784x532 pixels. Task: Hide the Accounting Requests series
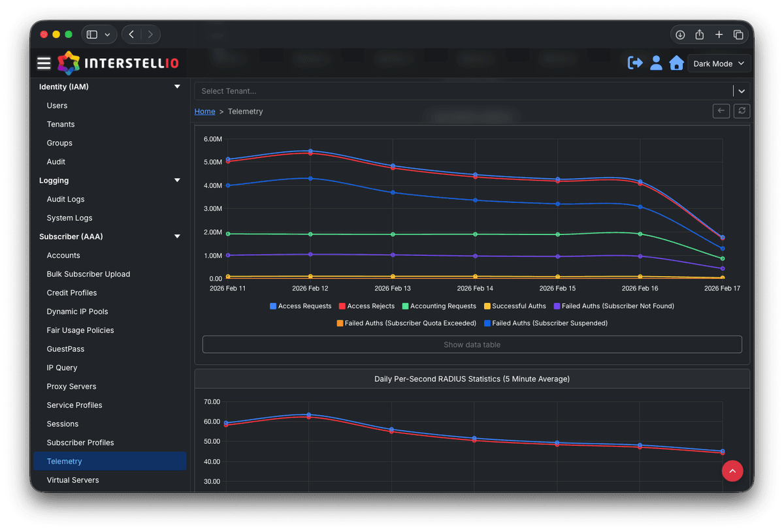[x=439, y=305]
